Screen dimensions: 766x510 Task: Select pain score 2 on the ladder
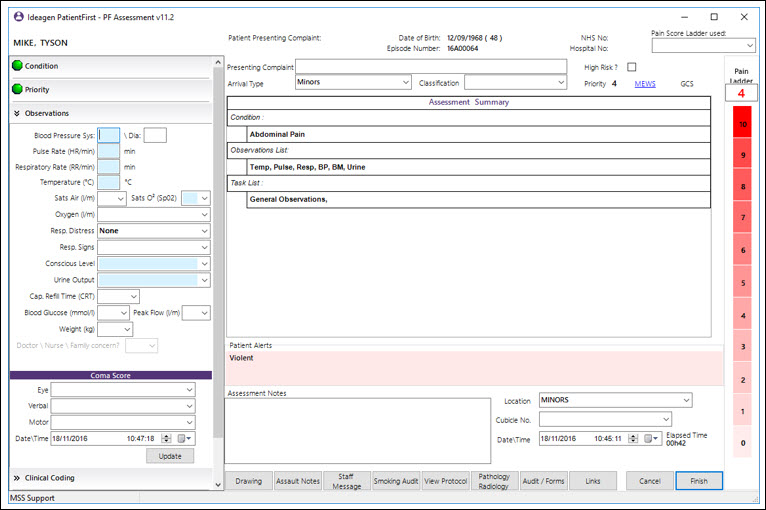[743, 379]
